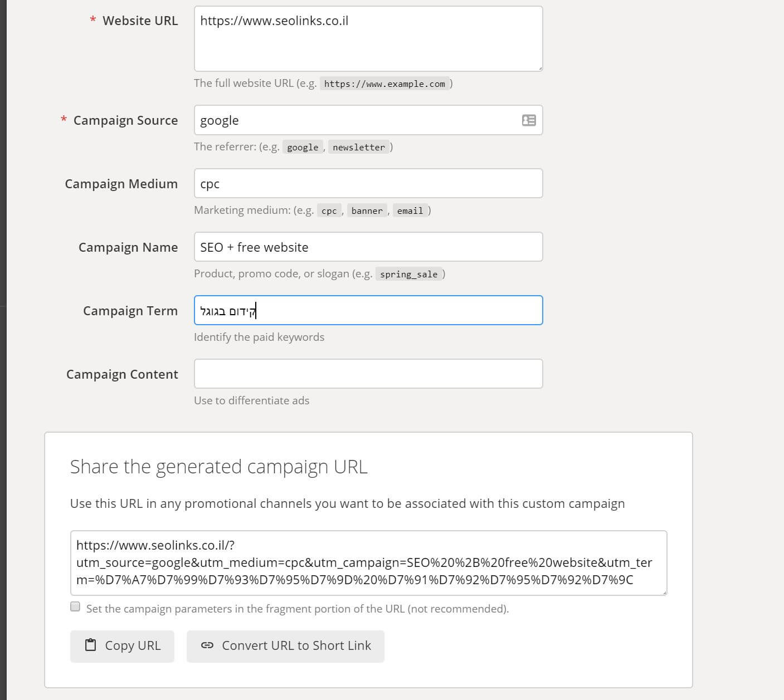Click the Campaign Term label
784x700 pixels.
(130, 311)
